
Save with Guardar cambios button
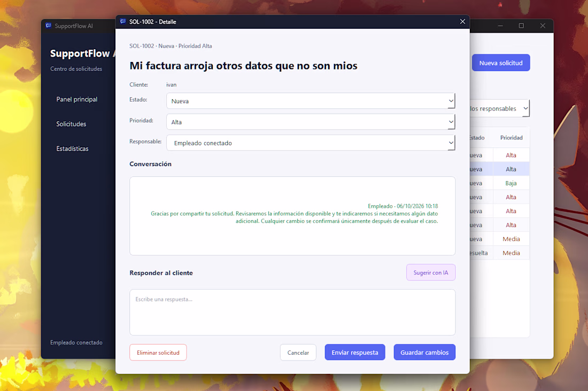[424, 353]
